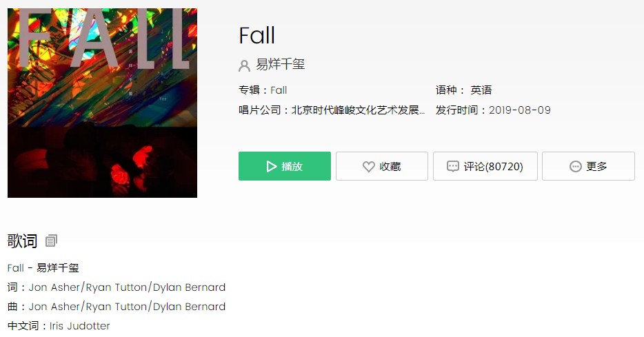Viewport: 644px width, 337px height.
Task: Click lyricist names Jon Asher/Ryan Tutton/Dylan Bernard
Action: [127, 287]
